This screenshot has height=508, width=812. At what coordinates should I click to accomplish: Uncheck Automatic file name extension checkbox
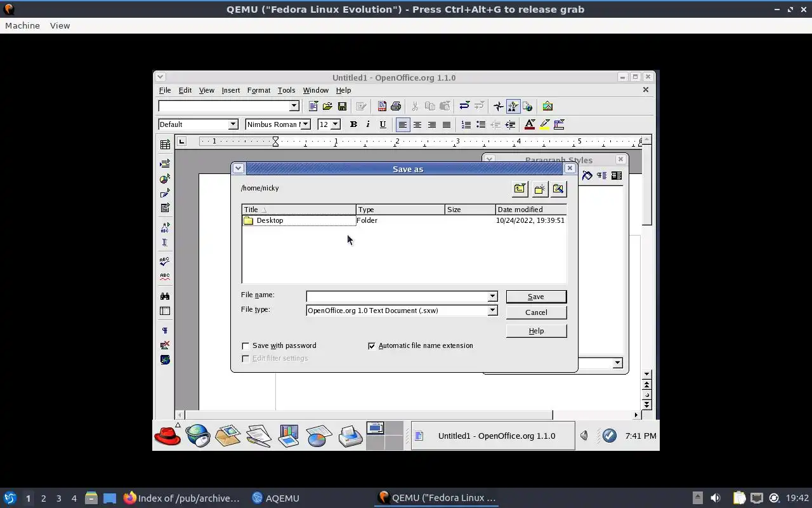[x=372, y=345]
